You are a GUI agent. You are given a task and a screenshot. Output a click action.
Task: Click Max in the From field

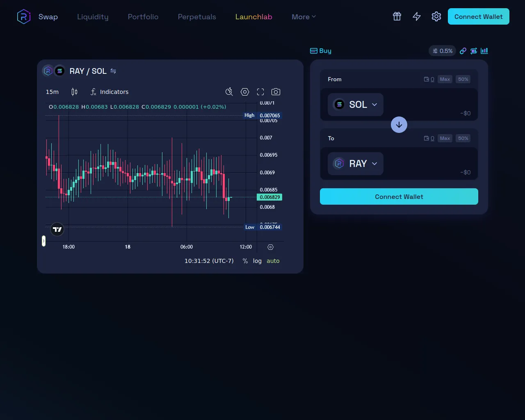pos(445,79)
